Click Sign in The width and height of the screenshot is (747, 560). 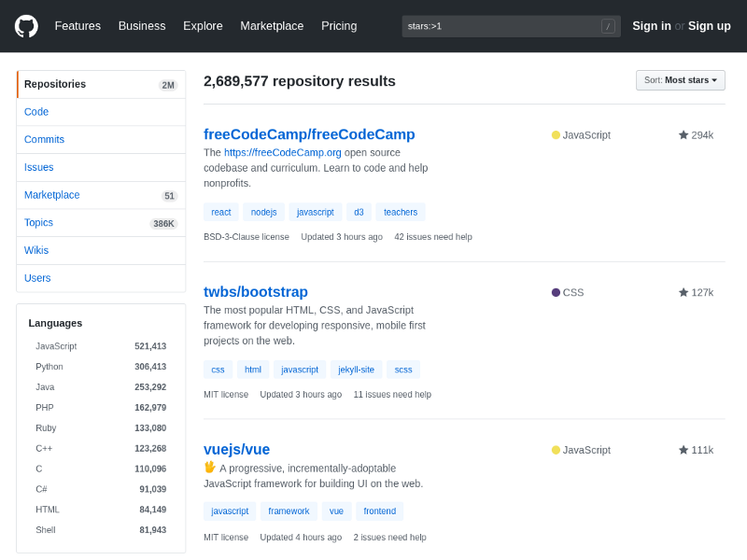651,26
